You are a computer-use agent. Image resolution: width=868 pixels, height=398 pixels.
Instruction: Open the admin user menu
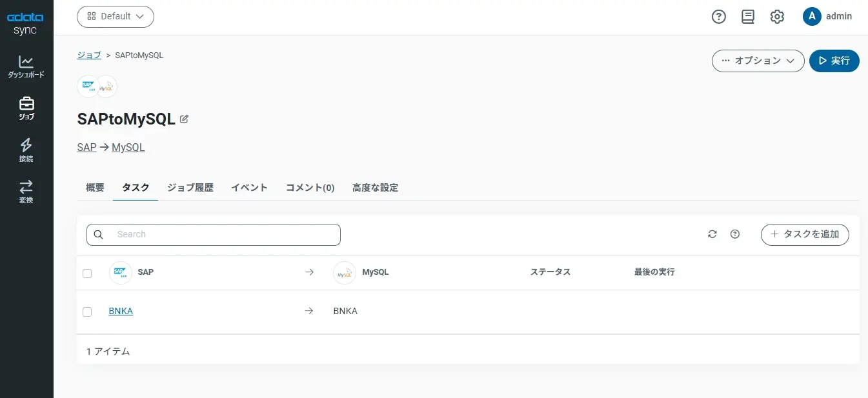tap(827, 17)
